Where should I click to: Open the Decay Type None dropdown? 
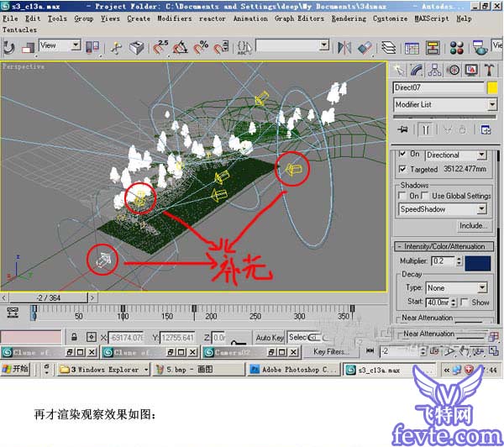click(457, 288)
